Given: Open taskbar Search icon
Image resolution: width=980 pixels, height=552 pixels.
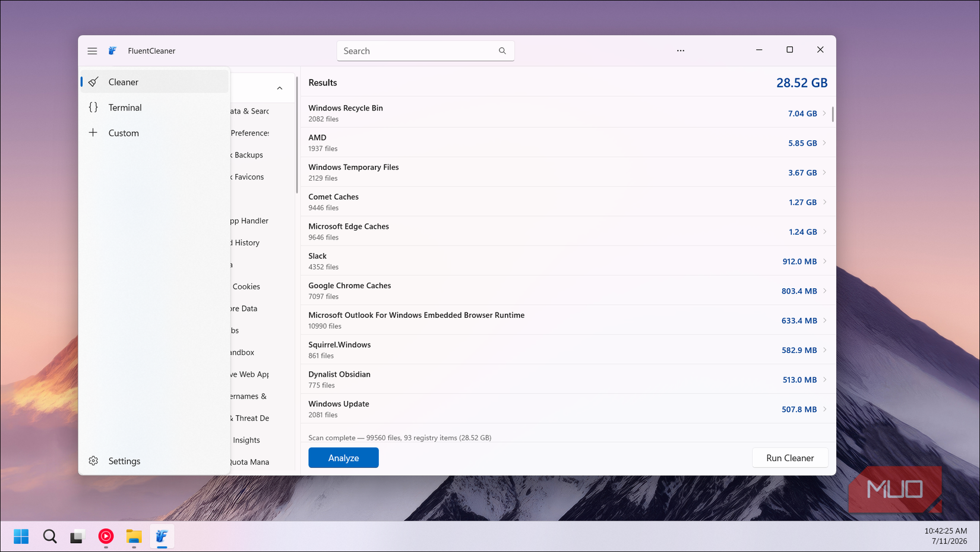Looking at the screenshot, I should [x=50, y=537].
